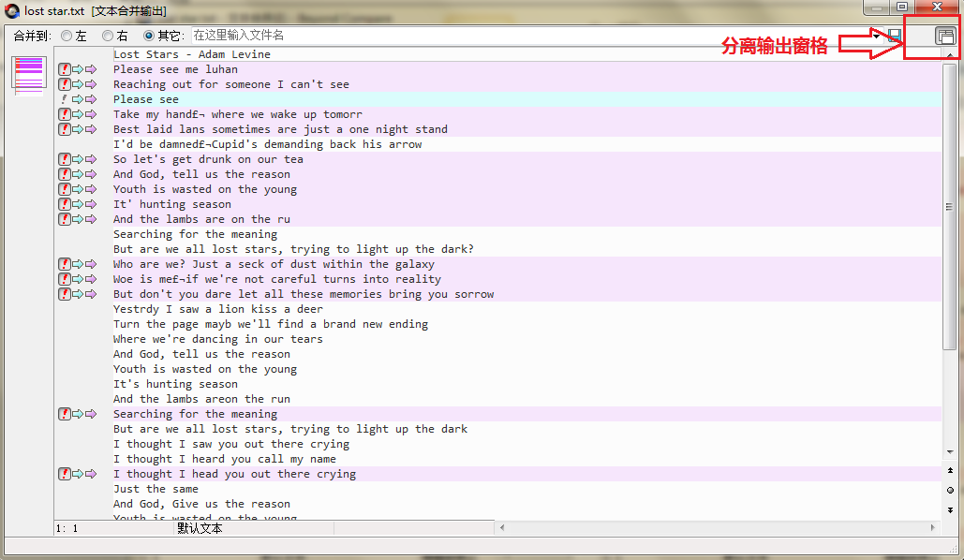Take cyan arrow on 'I thought I head you' line
This screenshot has width=964, height=560.
(78, 474)
